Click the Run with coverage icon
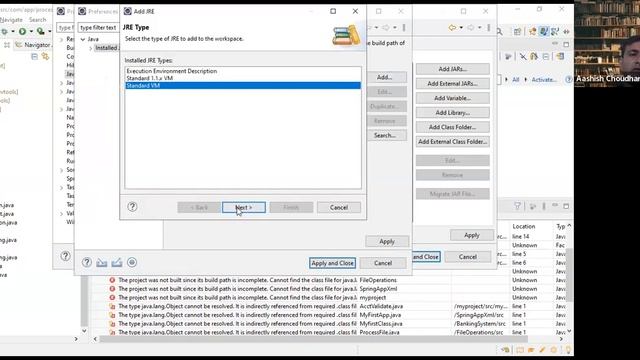Viewport: 640px width, 360px height. coord(40,31)
